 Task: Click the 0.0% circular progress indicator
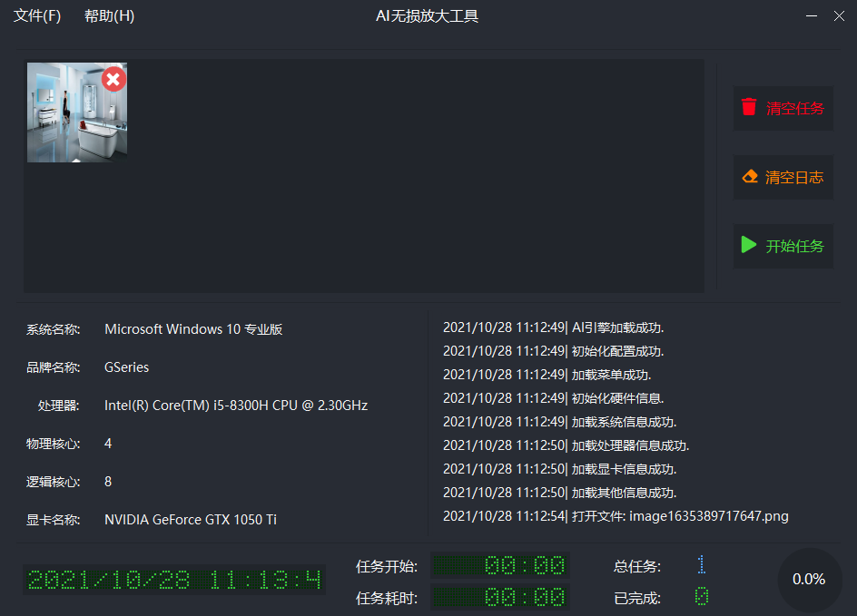point(810,580)
